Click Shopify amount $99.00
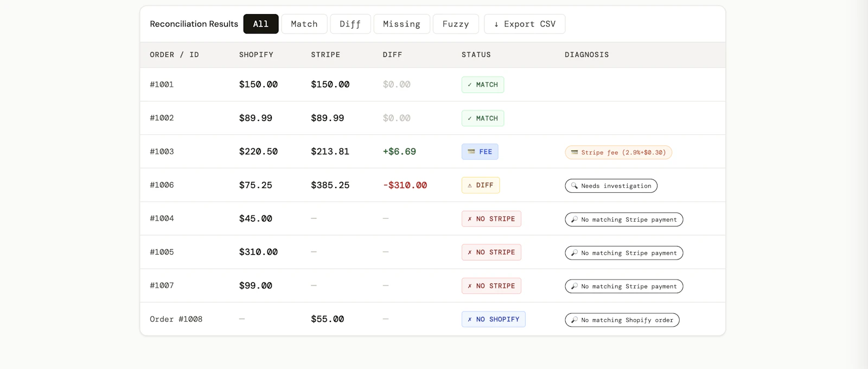The width and height of the screenshot is (868, 369). coord(256,286)
